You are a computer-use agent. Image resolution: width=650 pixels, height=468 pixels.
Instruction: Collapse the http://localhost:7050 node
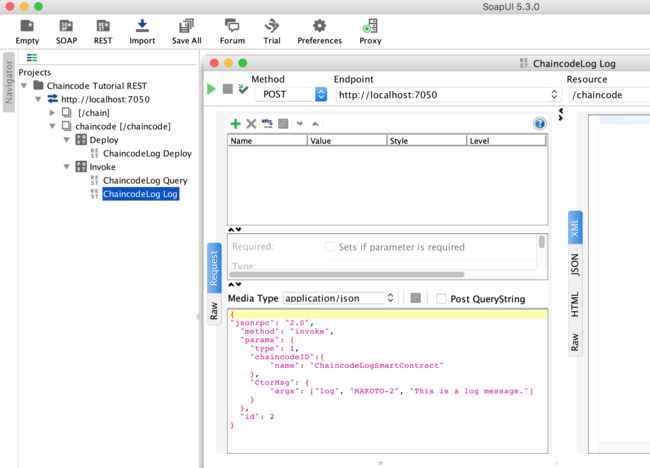[38, 99]
